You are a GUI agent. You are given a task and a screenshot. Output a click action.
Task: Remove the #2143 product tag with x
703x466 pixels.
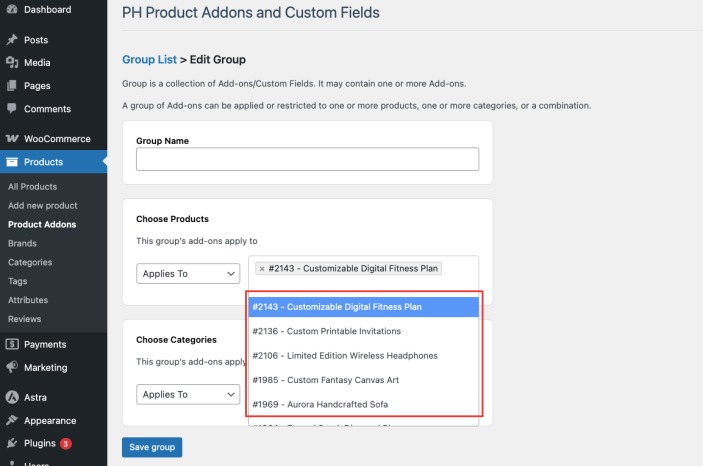(x=262, y=269)
